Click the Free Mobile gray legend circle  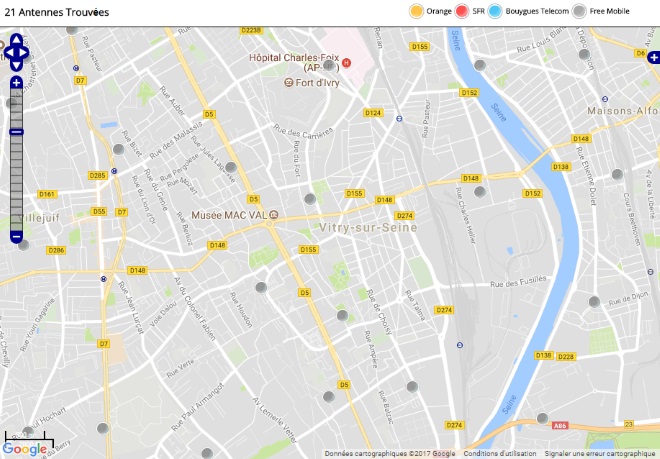point(579,11)
